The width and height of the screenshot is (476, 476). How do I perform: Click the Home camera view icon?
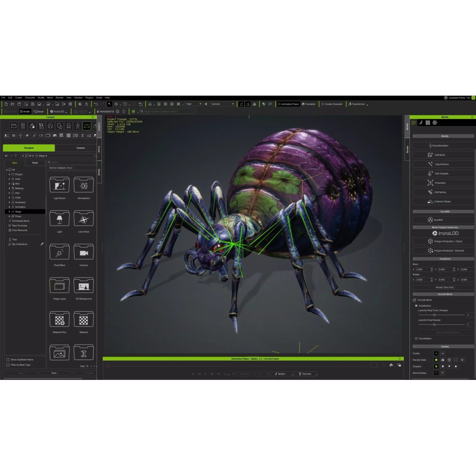[x=150, y=104]
